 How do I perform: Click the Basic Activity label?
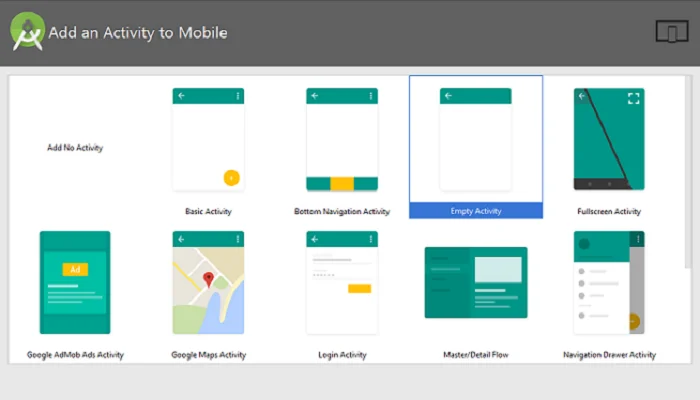tap(208, 211)
